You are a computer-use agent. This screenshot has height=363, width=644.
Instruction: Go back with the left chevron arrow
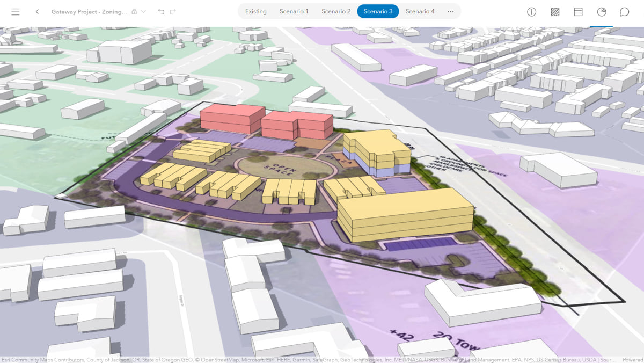[37, 11]
